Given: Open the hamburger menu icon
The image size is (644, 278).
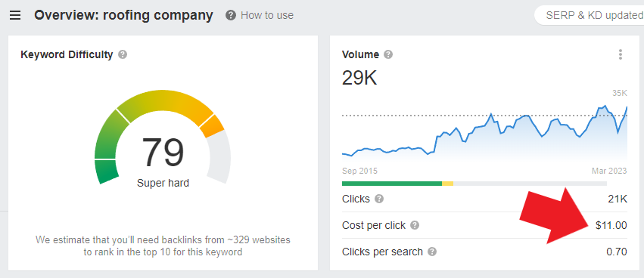Looking at the screenshot, I should (15, 16).
